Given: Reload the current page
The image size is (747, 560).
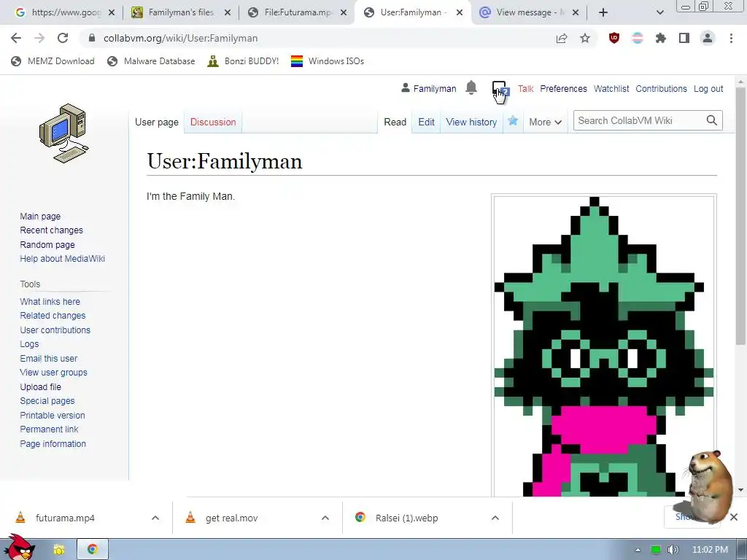Looking at the screenshot, I should coord(63,38).
